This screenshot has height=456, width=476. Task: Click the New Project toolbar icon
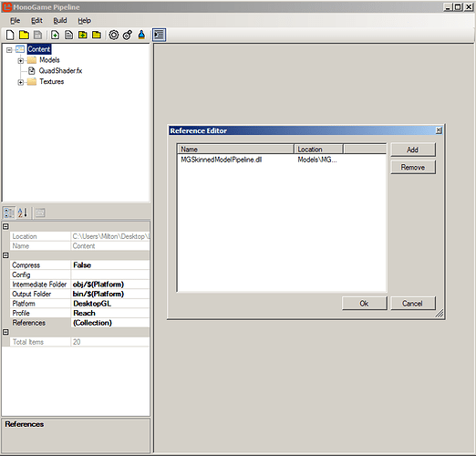point(10,35)
